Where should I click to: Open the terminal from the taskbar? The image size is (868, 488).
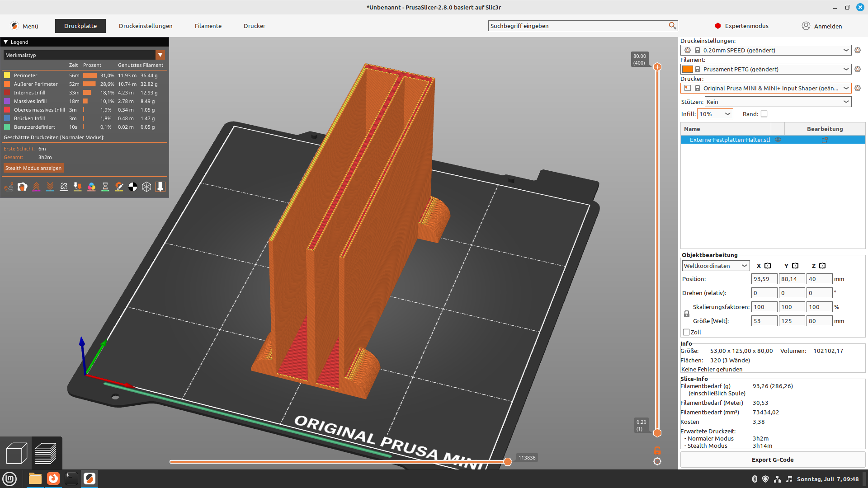[71, 479]
